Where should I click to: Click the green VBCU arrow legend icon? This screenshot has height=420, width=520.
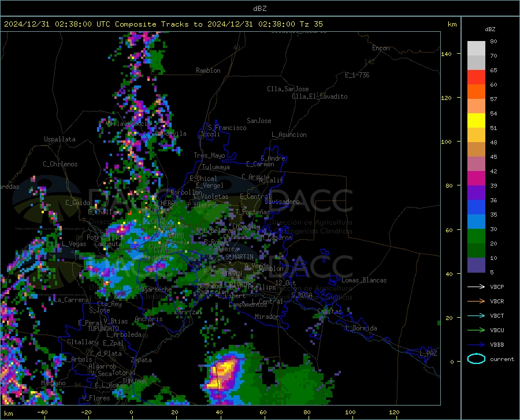coord(476,330)
